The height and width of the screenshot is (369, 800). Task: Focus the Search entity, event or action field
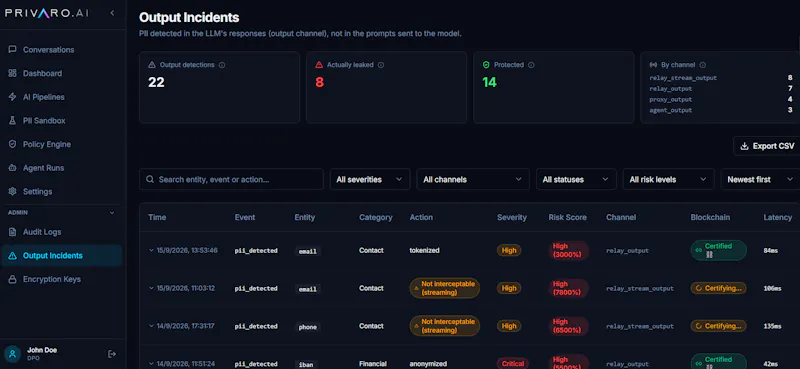tap(231, 180)
